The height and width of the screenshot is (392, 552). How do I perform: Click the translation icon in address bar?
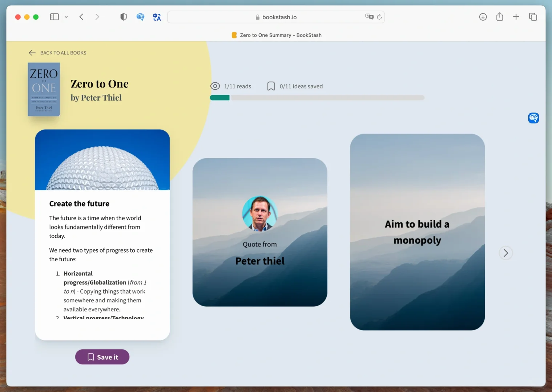[x=369, y=17]
